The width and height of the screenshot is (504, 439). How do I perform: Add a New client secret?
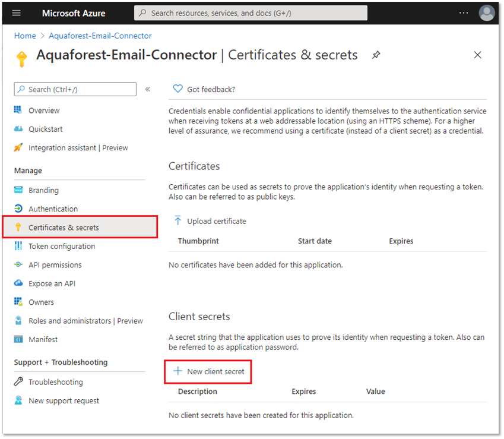click(x=208, y=371)
